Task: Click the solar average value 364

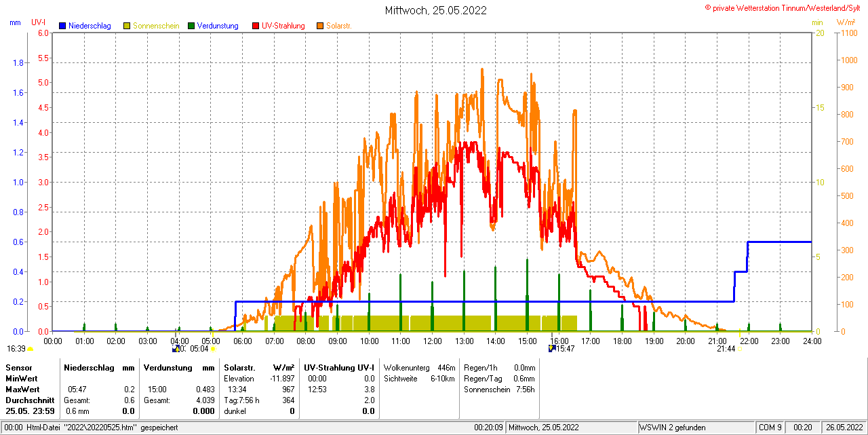Action: (x=288, y=400)
